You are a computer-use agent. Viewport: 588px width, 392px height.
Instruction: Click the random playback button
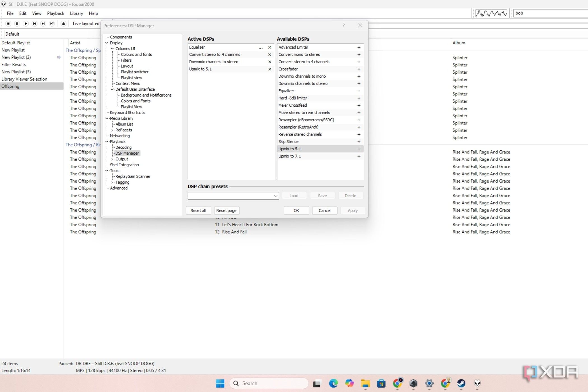point(52,24)
